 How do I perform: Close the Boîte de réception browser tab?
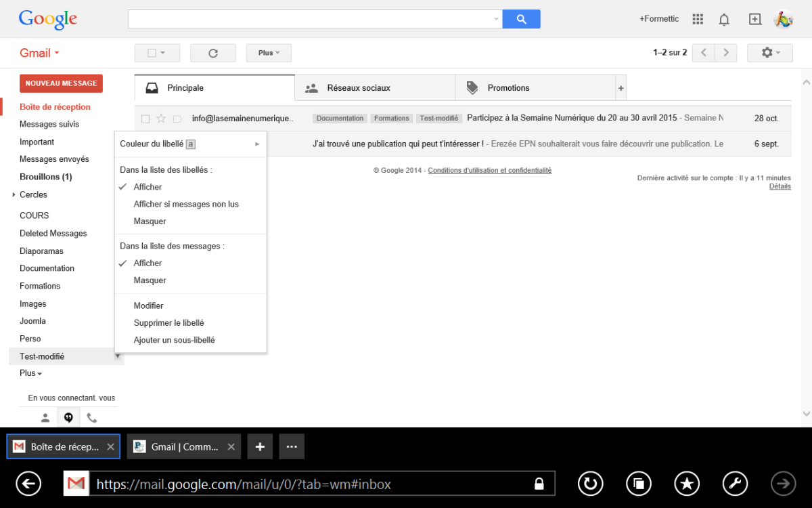pyautogui.click(x=110, y=447)
